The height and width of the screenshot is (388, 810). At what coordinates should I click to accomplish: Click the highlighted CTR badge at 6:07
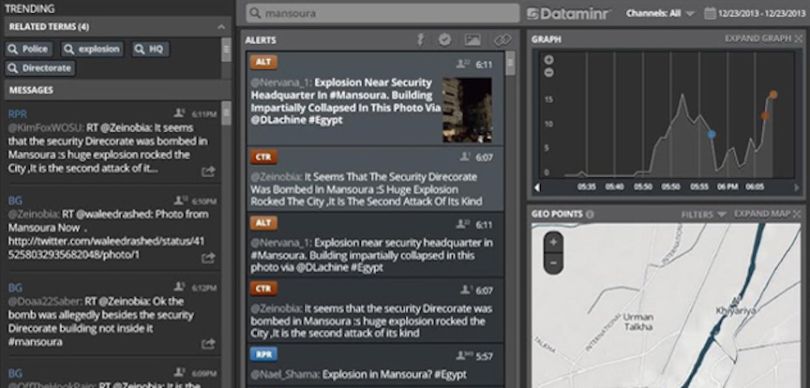click(263, 157)
